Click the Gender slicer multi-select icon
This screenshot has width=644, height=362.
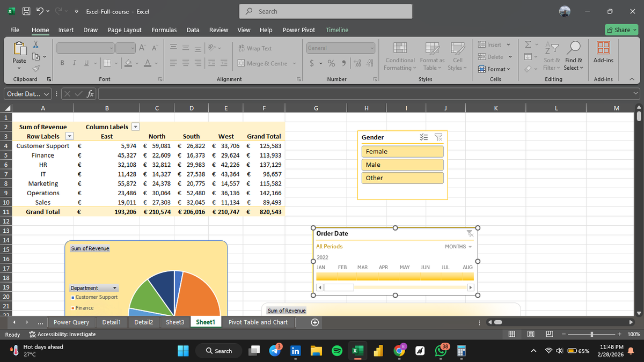tap(423, 137)
